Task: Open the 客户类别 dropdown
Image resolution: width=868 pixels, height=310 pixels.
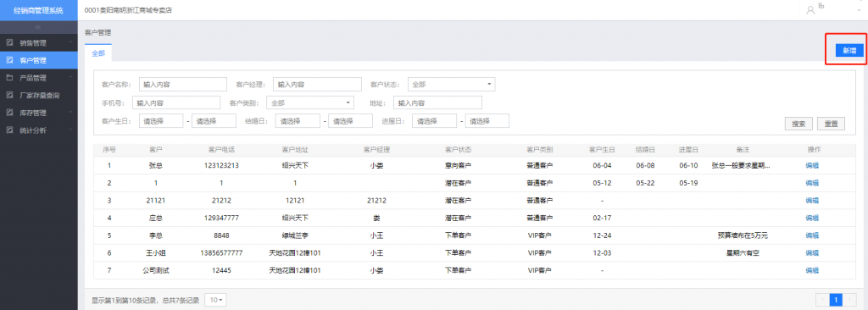Action: [x=310, y=102]
